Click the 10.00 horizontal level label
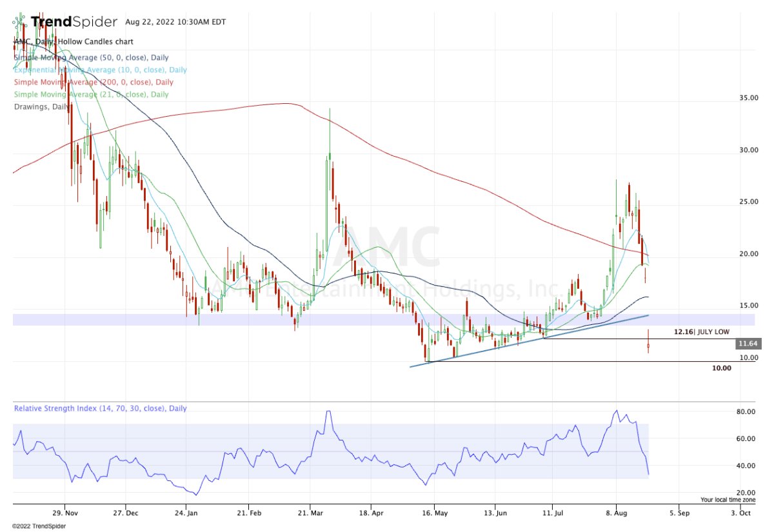774x532 pixels. (x=721, y=368)
